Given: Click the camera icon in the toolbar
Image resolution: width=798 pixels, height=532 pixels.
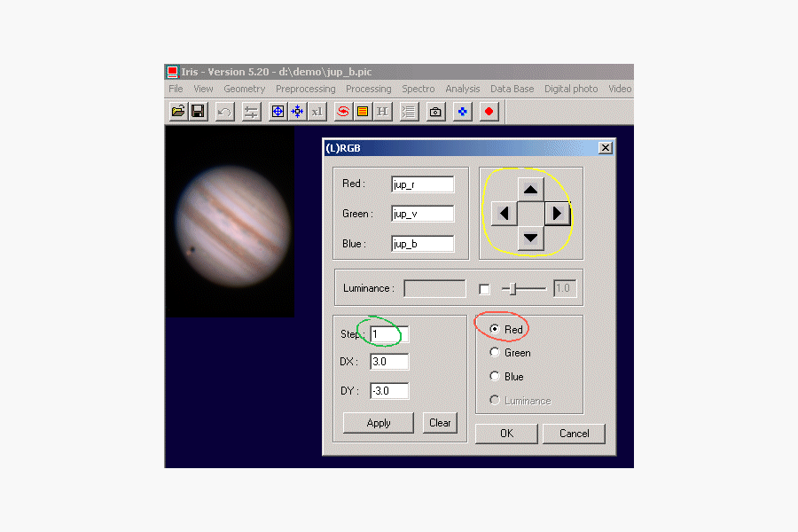Looking at the screenshot, I should 435,112.
